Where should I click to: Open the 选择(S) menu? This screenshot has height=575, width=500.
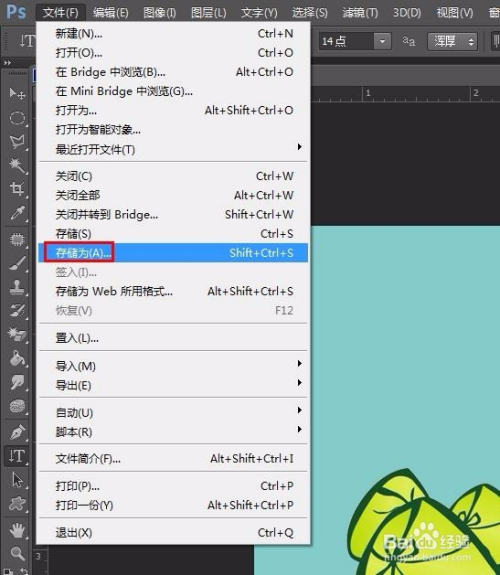[x=310, y=13]
